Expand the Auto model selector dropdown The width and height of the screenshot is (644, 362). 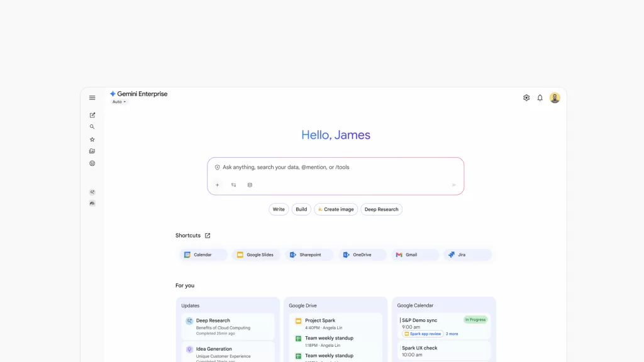point(119,102)
